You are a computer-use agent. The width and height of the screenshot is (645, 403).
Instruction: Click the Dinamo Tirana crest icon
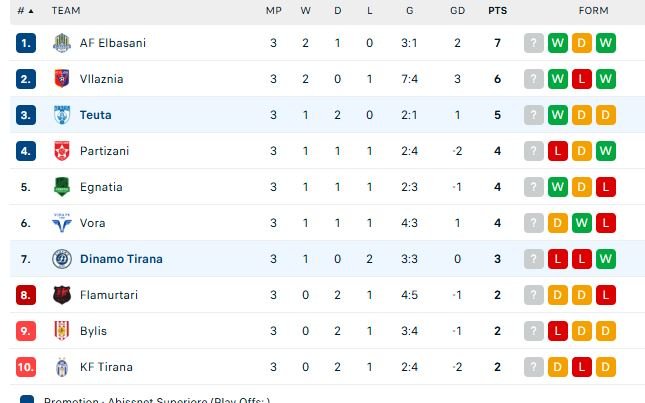tap(62, 259)
